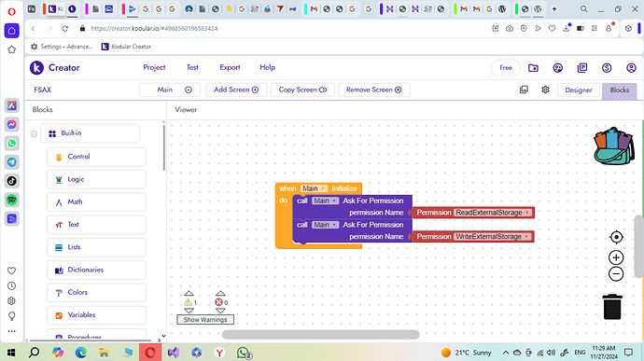Click the Add Screen button
This screenshot has width=644, height=361.
[x=236, y=90]
